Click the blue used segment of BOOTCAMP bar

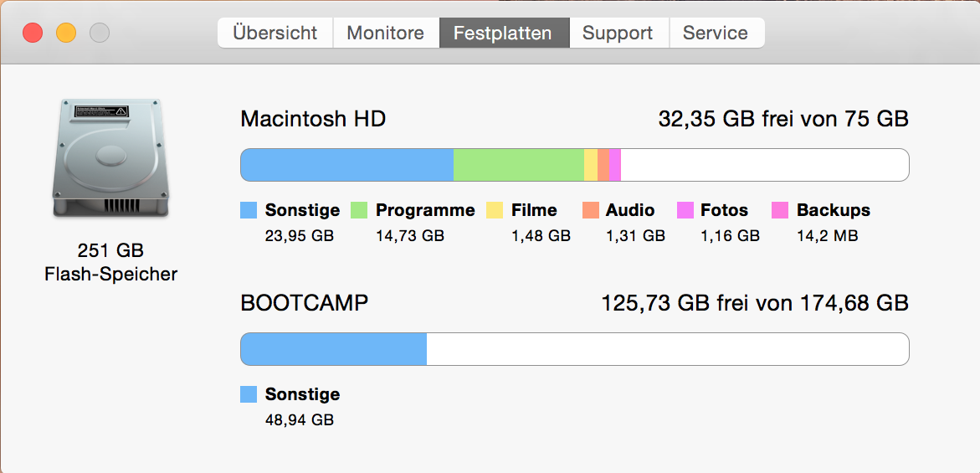coord(333,349)
